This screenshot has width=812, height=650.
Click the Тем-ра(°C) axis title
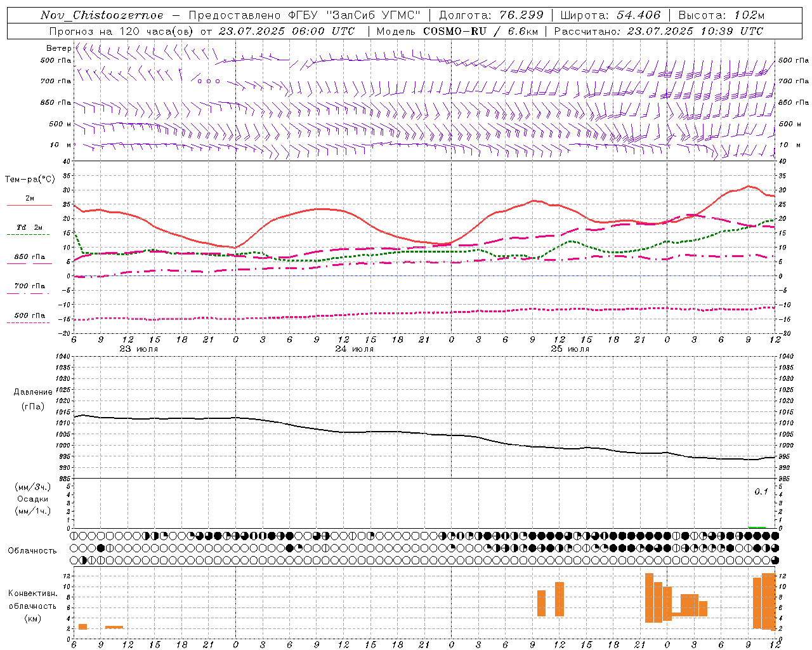coord(30,180)
